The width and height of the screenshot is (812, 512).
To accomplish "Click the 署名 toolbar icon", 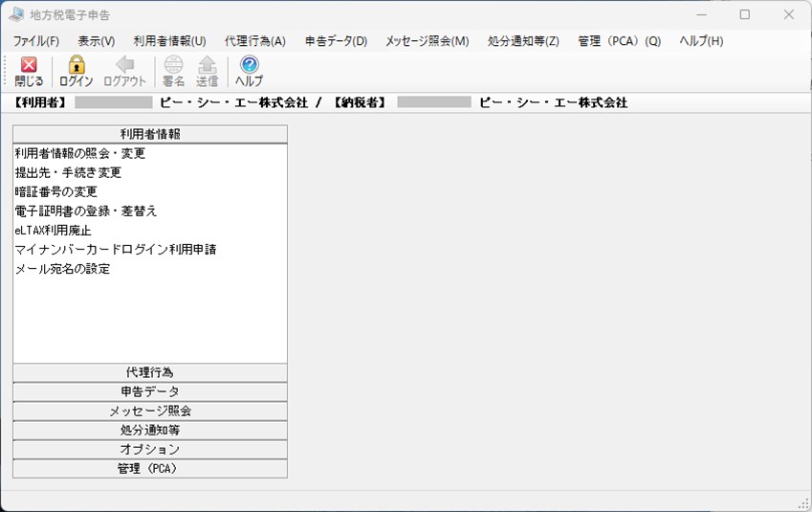I will pos(173,65).
